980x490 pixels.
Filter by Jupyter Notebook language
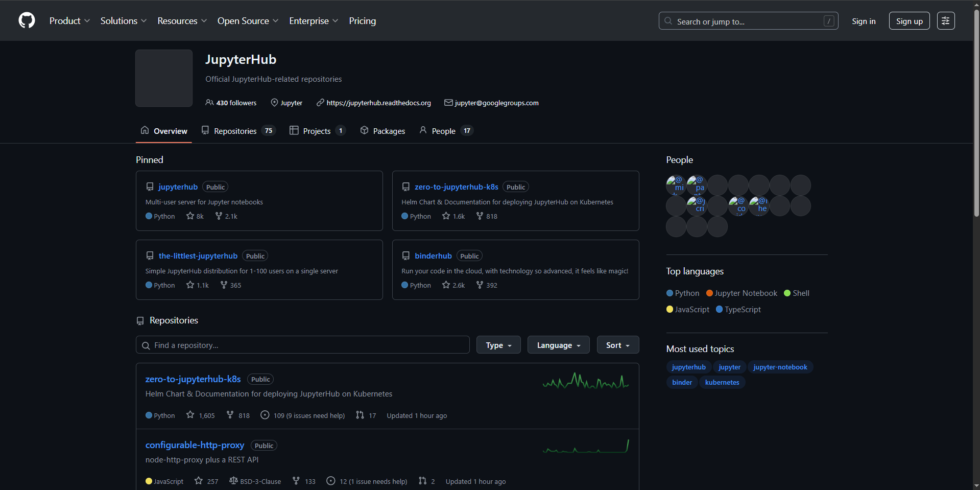pos(742,293)
